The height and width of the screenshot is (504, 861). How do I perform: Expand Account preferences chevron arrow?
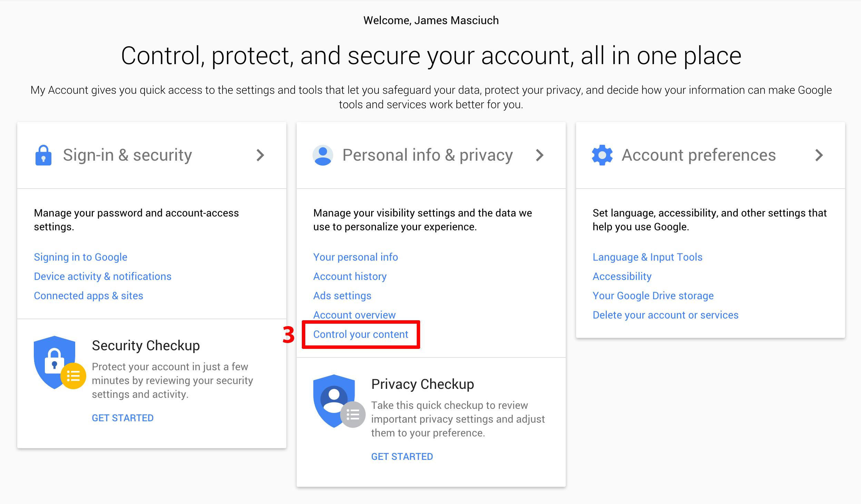(x=819, y=155)
